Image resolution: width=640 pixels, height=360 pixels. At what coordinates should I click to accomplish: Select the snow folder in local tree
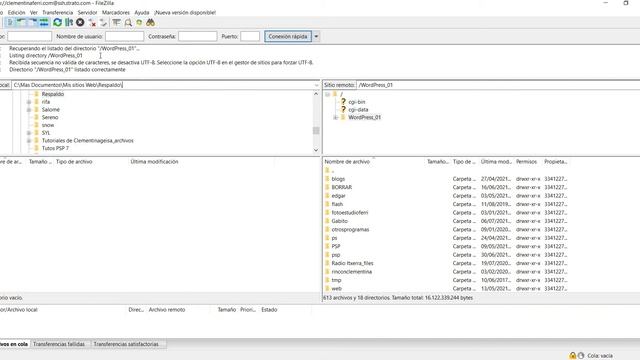(x=48, y=125)
